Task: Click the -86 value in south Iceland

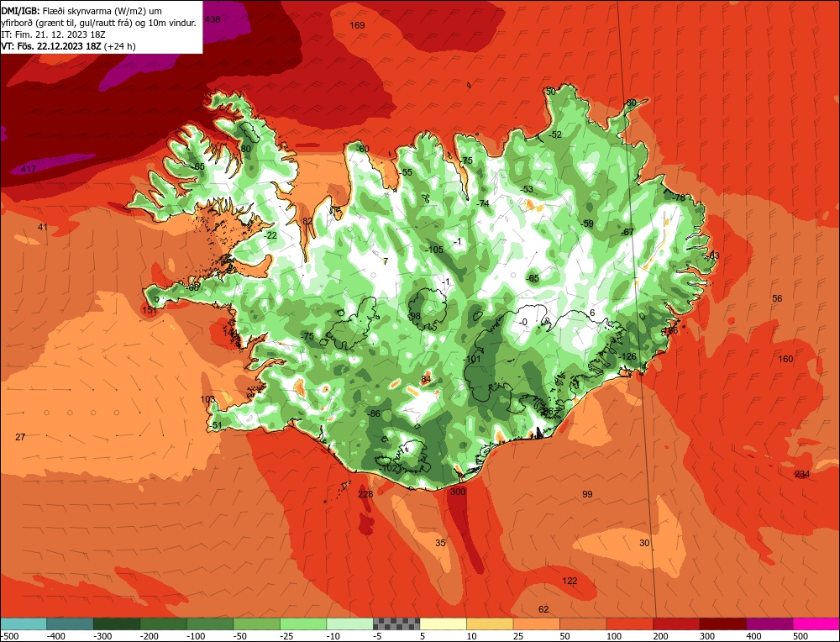Action: click(x=374, y=413)
